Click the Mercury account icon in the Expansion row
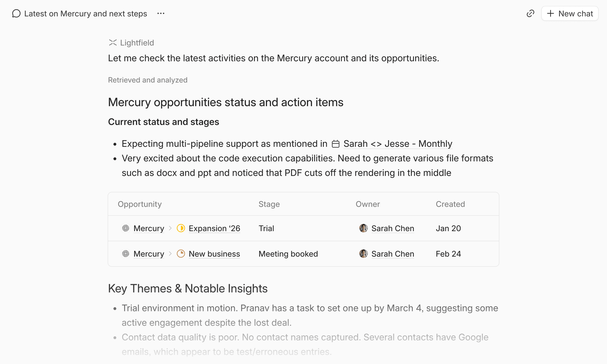 click(126, 228)
